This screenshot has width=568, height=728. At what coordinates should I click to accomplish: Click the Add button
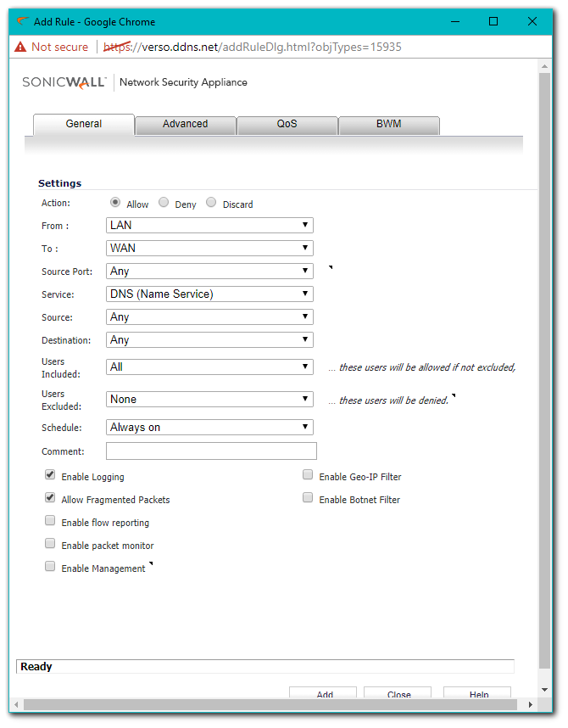coord(325,693)
